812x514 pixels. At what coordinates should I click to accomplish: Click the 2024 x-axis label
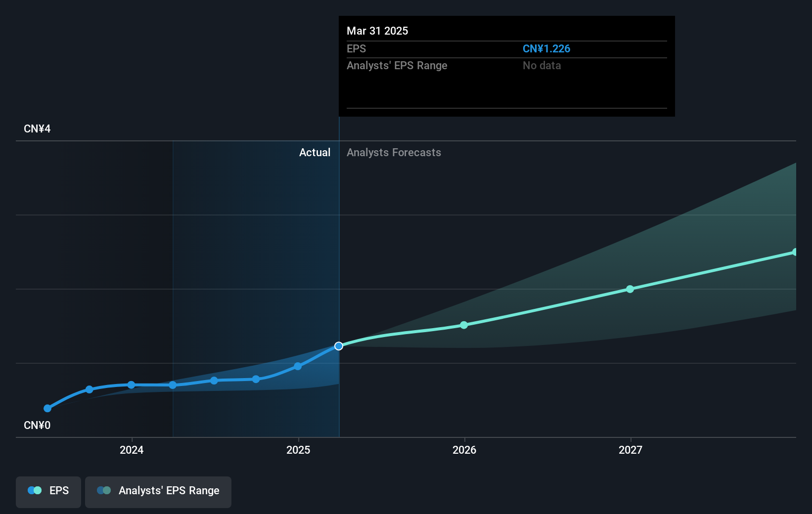point(132,450)
